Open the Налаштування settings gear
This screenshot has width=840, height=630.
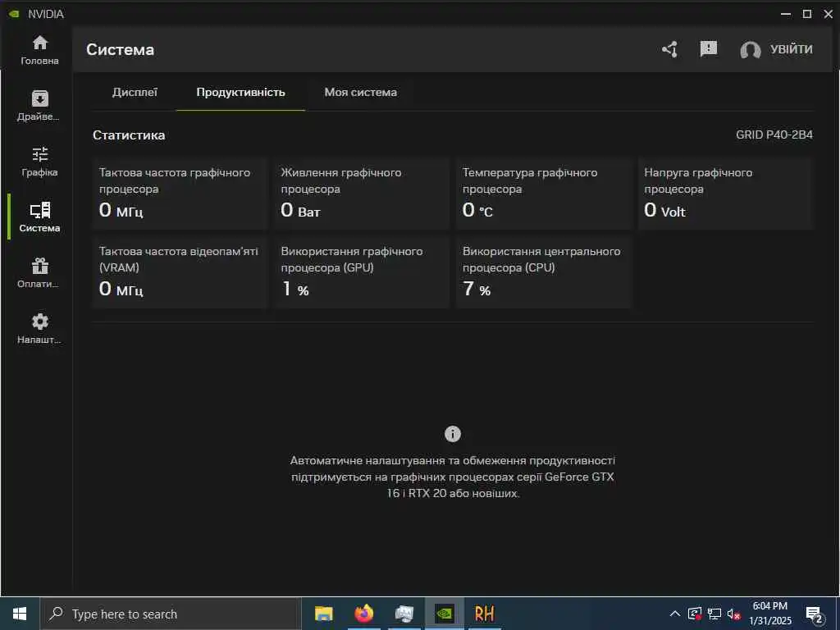click(x=39, y=328)
